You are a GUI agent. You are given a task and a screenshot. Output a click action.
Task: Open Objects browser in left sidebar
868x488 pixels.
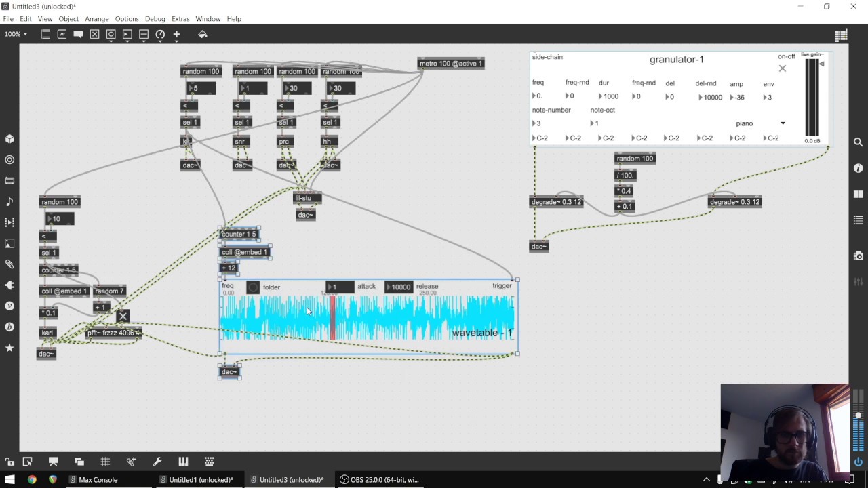tap(9, 139)
